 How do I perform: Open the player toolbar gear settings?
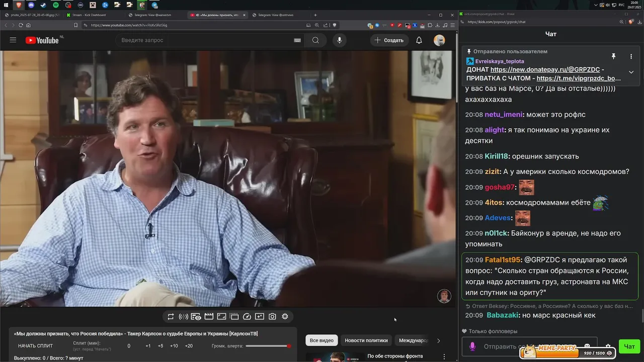point(285,317)
